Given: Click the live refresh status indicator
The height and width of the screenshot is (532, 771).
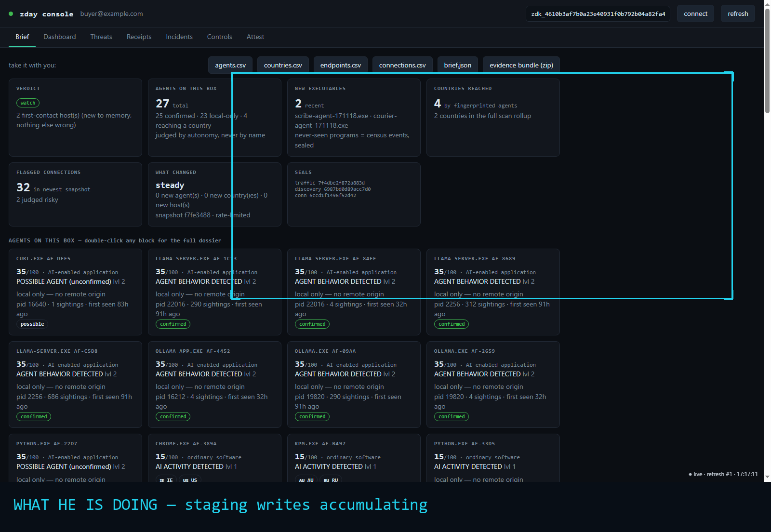Looking at the screenshot, I should coord(723,474).
